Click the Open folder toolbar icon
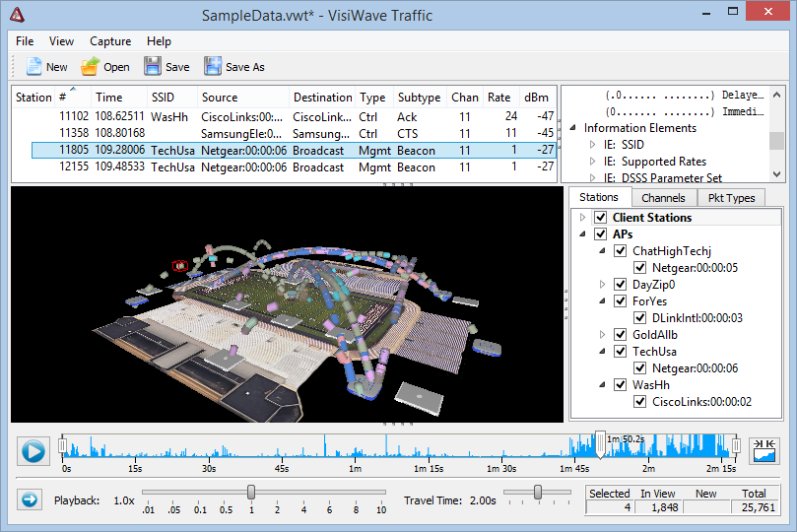The width and height of the screenshot is (797, 532). click(x=90, y=67)
